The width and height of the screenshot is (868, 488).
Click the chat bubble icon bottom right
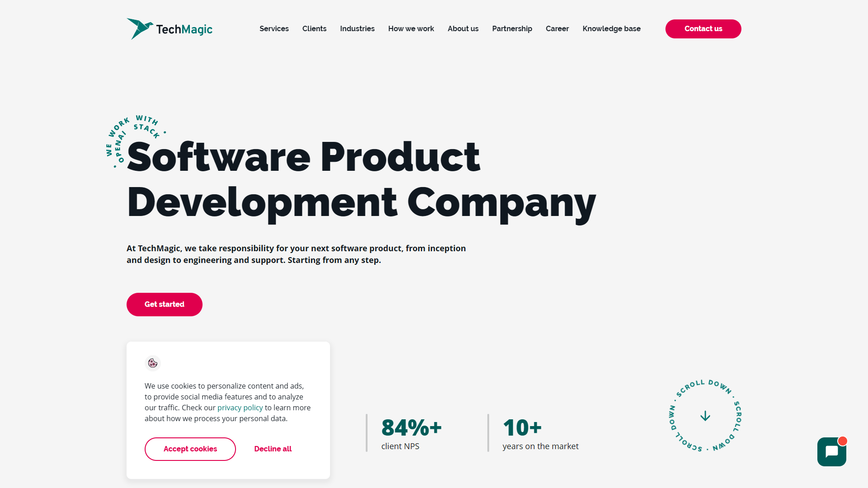tap(832, 452)
